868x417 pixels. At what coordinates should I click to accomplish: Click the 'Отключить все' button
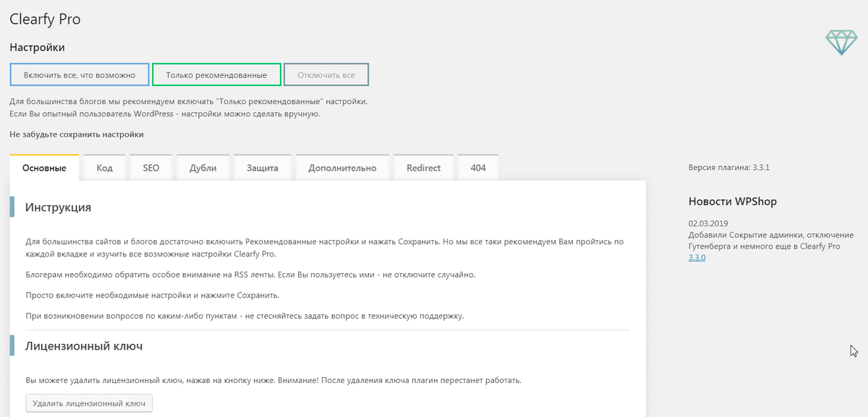pos(326,74)
